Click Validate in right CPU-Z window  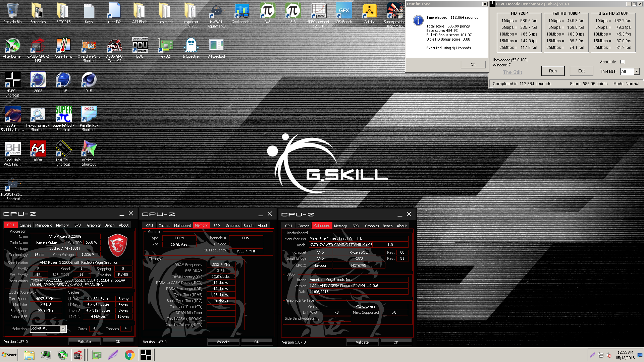362,342
